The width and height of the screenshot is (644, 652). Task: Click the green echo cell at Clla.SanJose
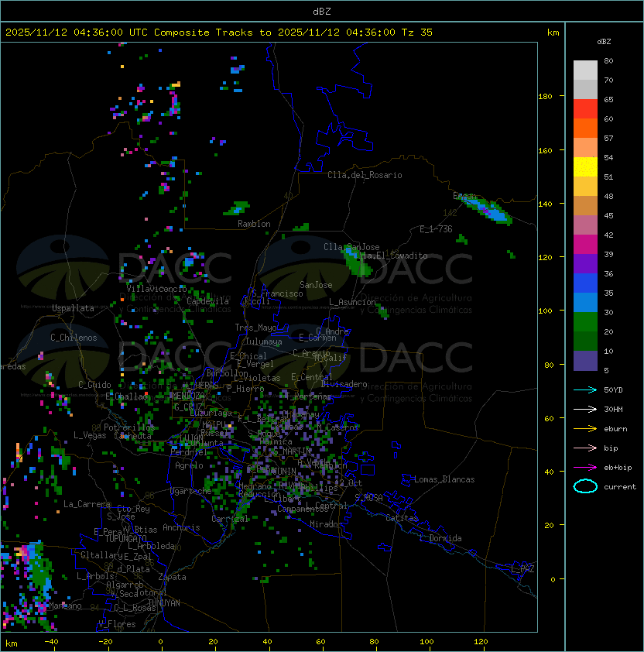coord(357,261)
